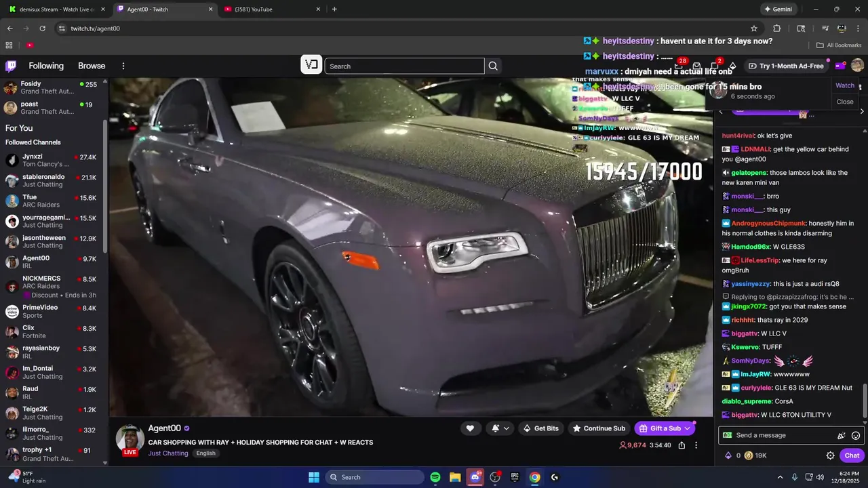Select rayasianboy IRL channel
This screenshot has width=868, height=488.
tap(52, 352)
